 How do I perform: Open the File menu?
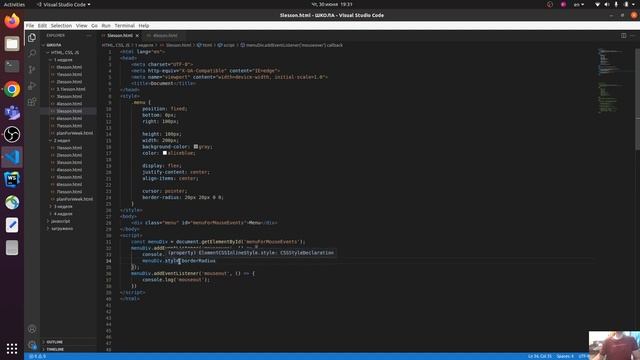(x=30, y=26)
